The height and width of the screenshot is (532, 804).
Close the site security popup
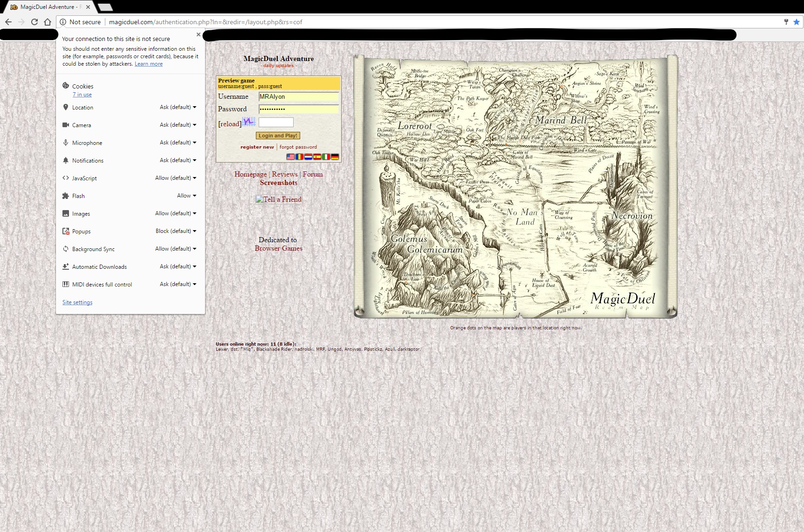[x=199, y=34]
